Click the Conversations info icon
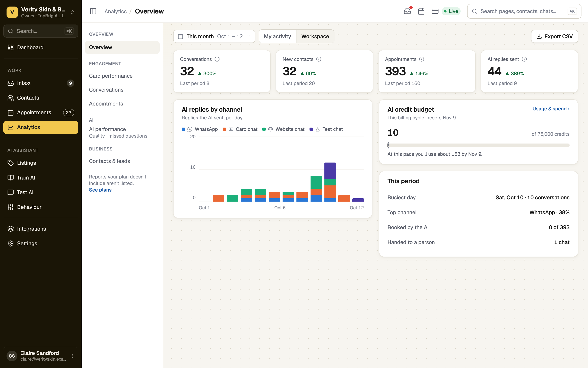The height and width of the screenshot is (368, 588). [x=217, y=59]
